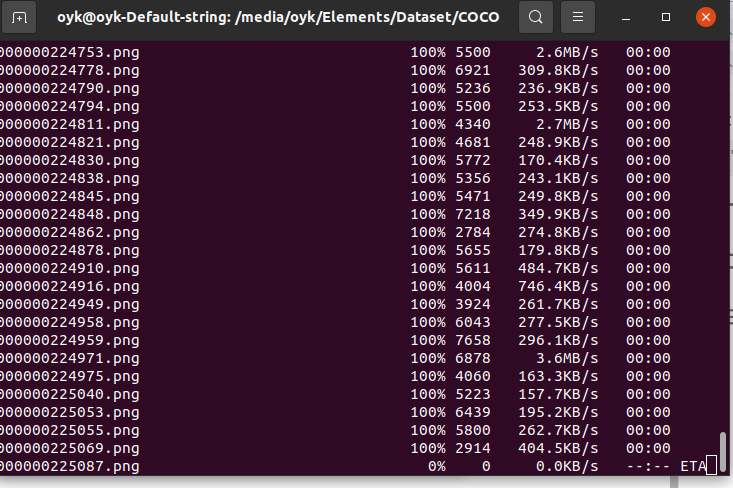Image resolution: width=733 pixels, height=488 pixels.
Task: Click the 746.4KB/s transfer speed
Action: (x=558, y=287)
